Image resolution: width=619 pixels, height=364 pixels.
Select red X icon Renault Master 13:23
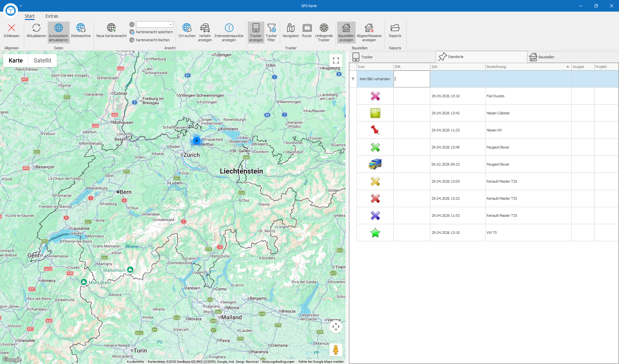click(x=375, y=198)
